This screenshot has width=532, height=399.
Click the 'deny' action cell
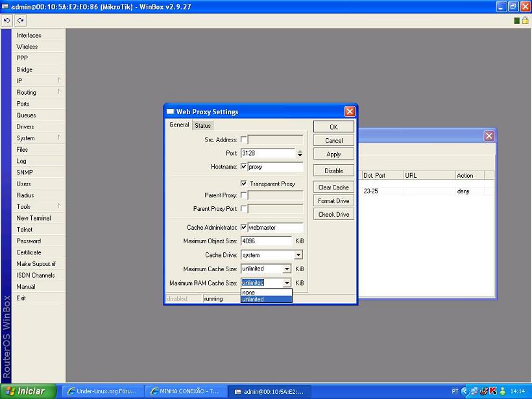click(470, 191)
